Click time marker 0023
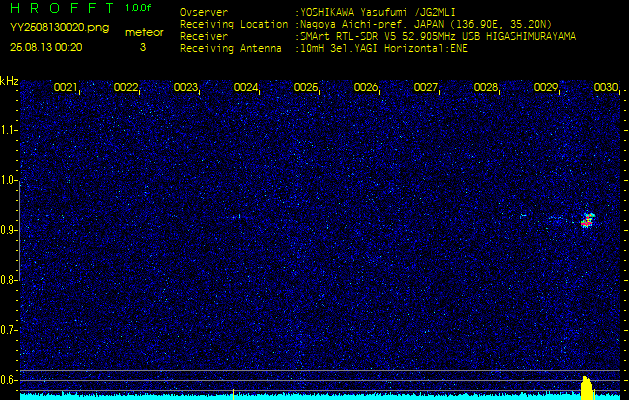 click(185, 87)
